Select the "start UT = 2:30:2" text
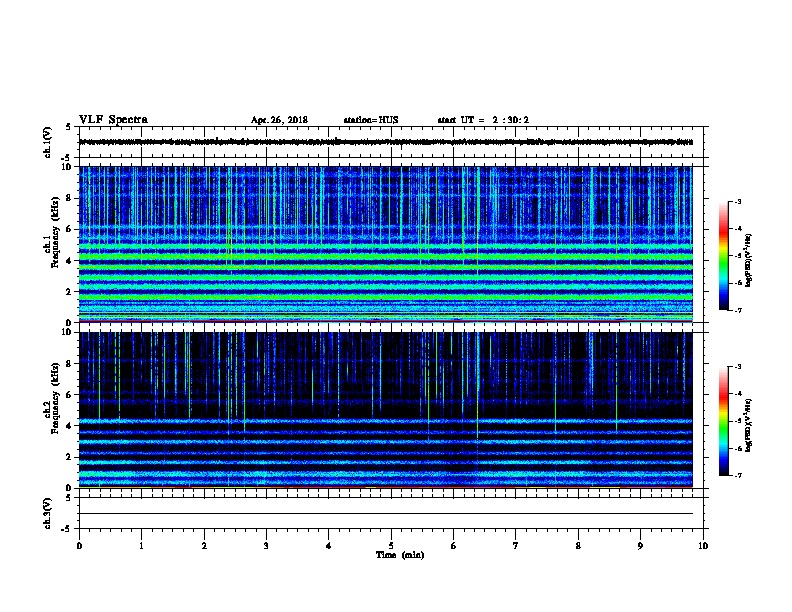792x612 pixels. (x=483, y=120)
